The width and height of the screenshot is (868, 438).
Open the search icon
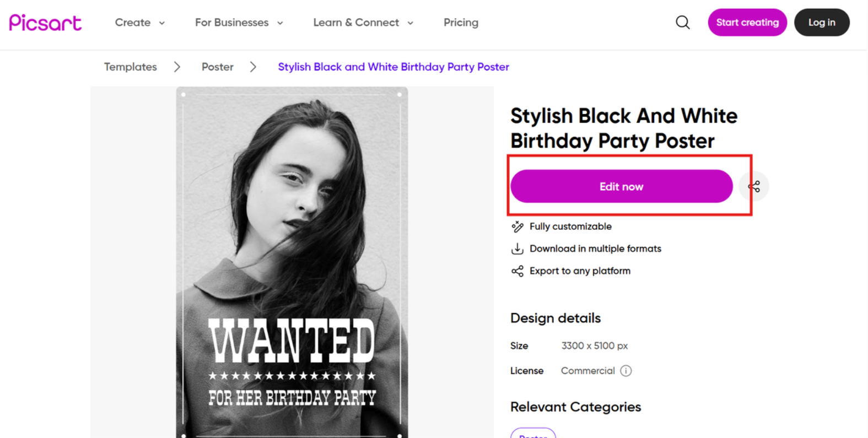(x=682, y=22)
